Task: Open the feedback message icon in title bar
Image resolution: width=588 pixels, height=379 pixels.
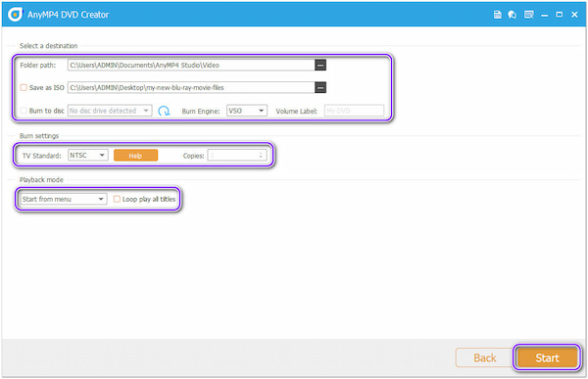Action: coord(529,15)
